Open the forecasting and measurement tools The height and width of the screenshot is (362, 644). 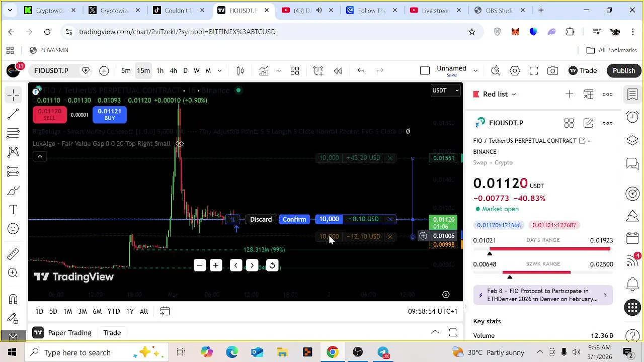(x=14, y=171)
